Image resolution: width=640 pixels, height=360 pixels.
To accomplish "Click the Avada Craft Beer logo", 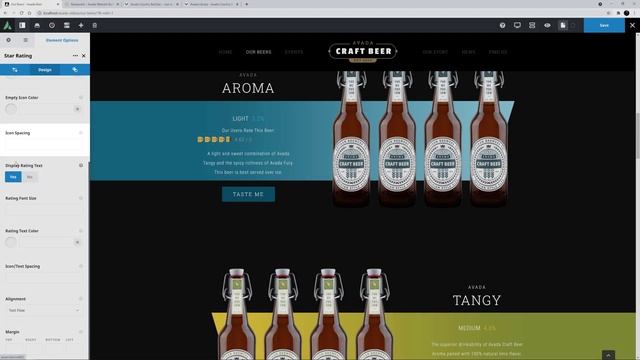I will (x=363, y=51).
